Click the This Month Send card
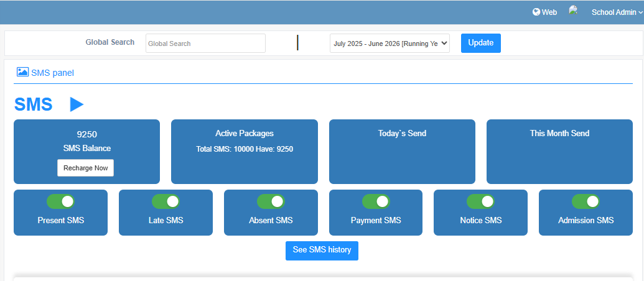Screen dimensions: 644x281 559,152
